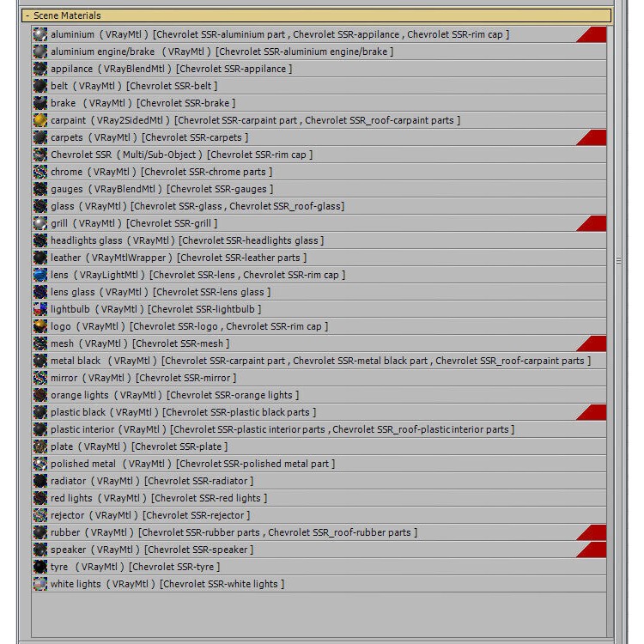Select the speaker material sphere icon
The image size is (644, 644).
(40, 550)
